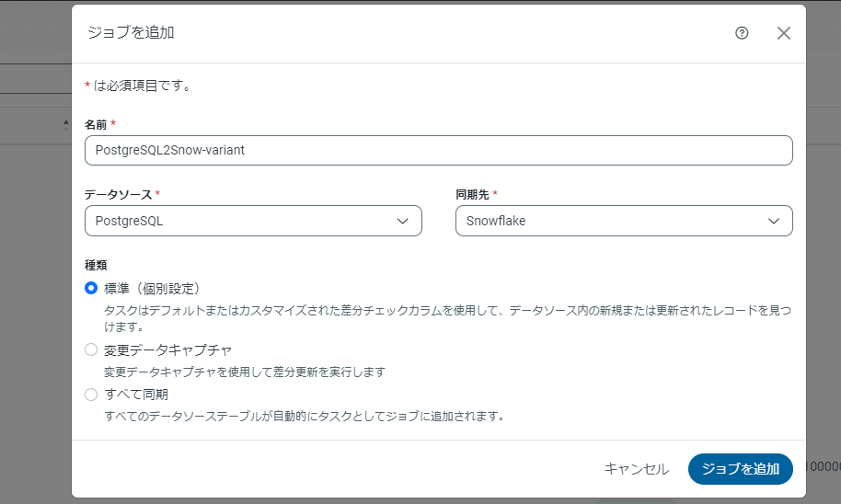This screenshot has height=504, width=841.
Task: Open the 同期先 dropdown showing Snowflake
Action: tap(624, 221)
